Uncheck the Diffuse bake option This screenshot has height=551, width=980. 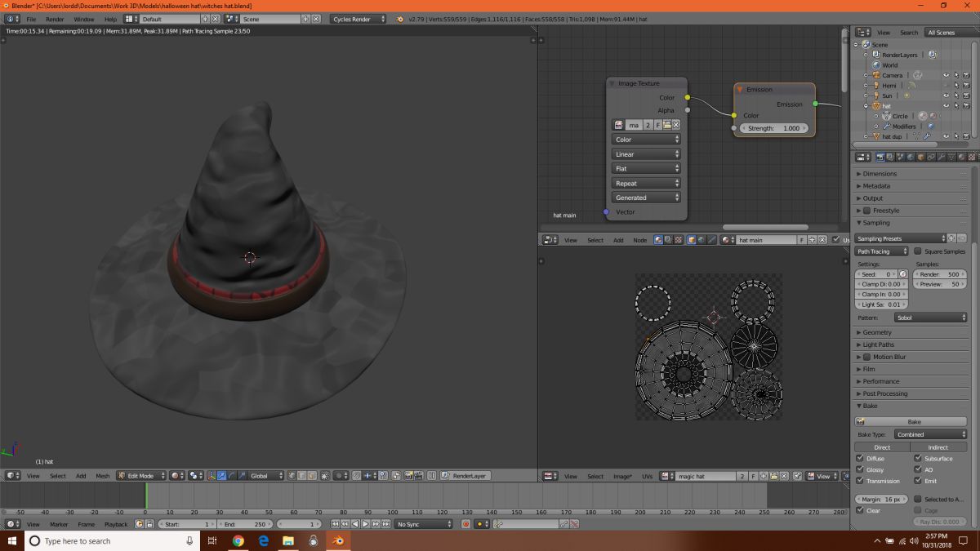pos(860,459)
